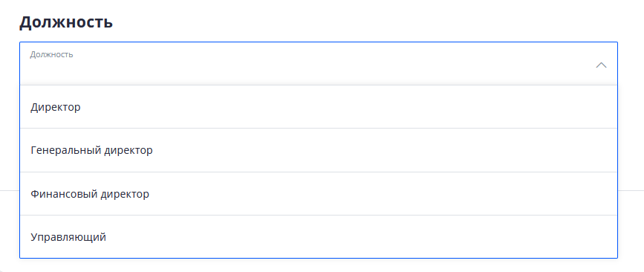Click the small grey "Должность" field label
The width and height of the screenshot is (644, 272).
coord(51,54)
